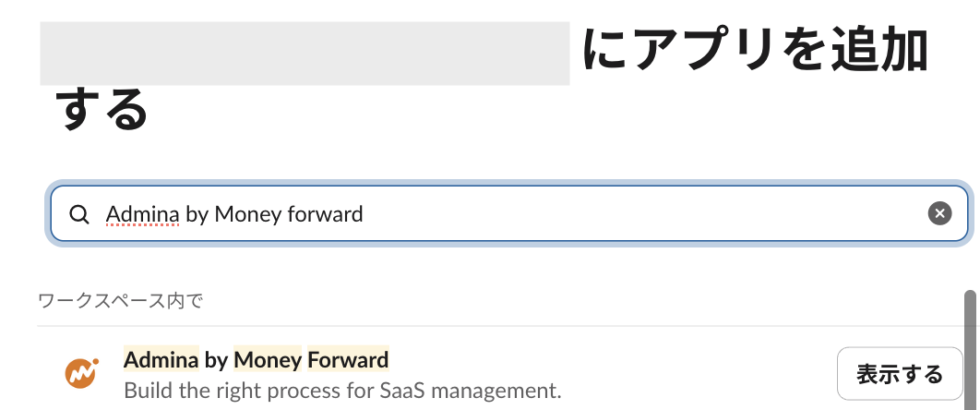The image size is (980, 410).
Task: Click the word by in result title
Action: pos(216,359)
